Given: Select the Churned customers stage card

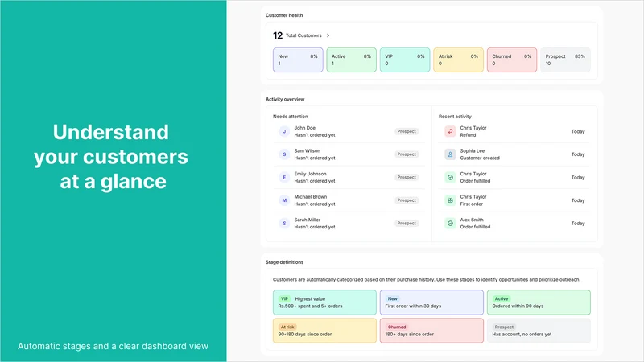Looking at the screenshot, I should pos(512,60).
